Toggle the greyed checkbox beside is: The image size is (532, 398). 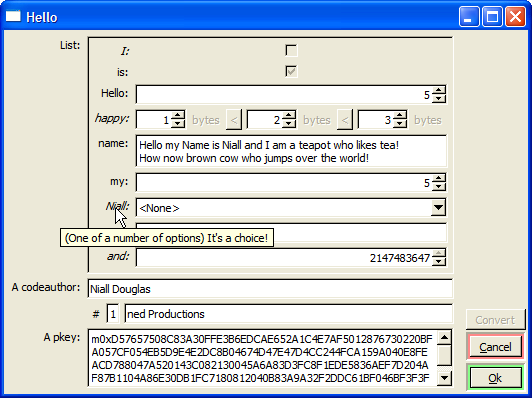pyautogui.click(x=291, y=72)
